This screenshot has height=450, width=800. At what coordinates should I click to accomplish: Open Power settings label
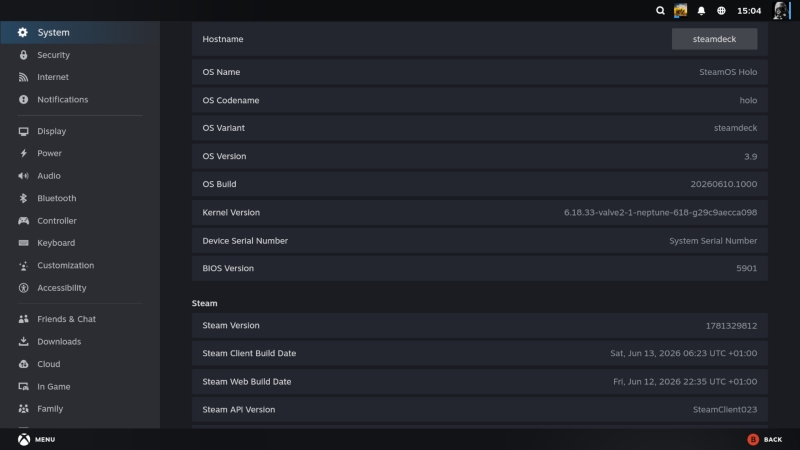(49, 153)
